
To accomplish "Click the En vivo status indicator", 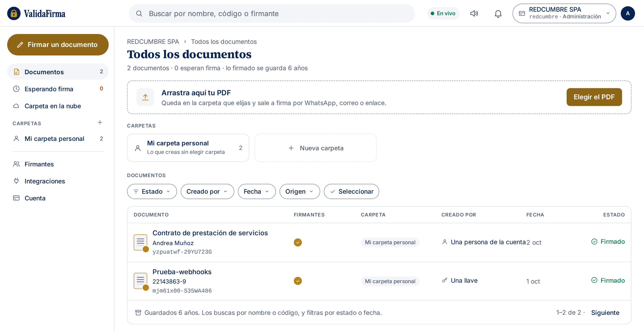I will click(x=443, y=13).
